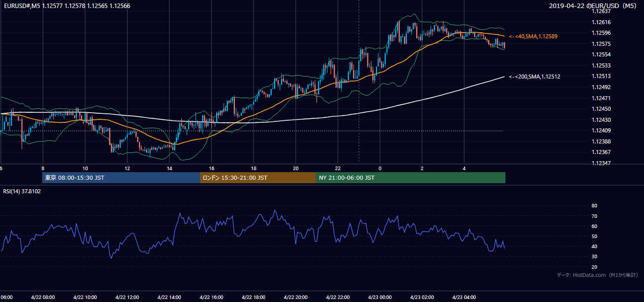Click price level 1.12554 on the axis
This screenshot has height=302, width=644.
click(601, 54)
